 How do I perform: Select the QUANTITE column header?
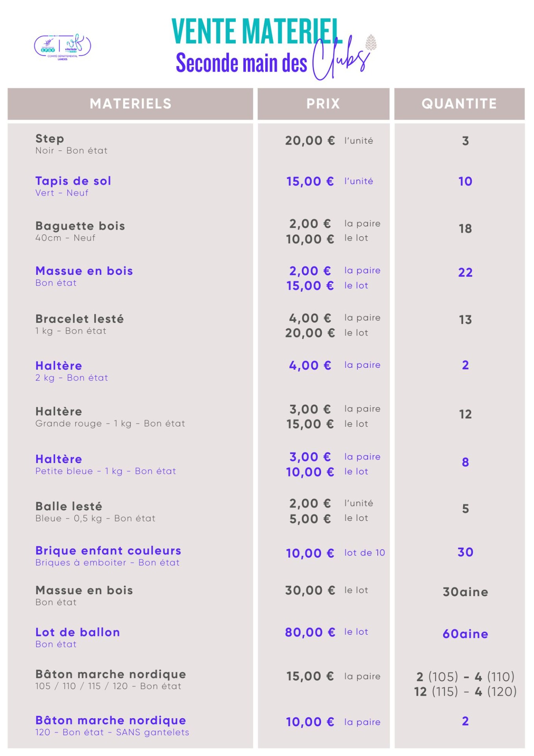pyautogui.click(x=459, y=104)
